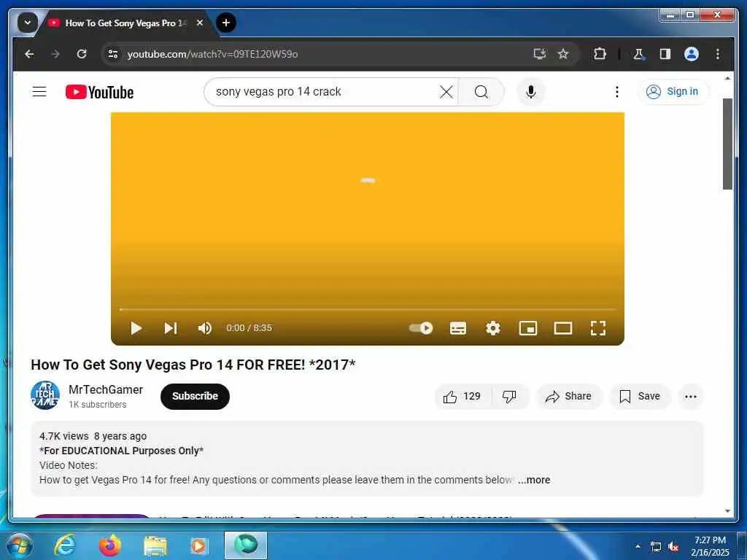This screenshot has height=560, width=747.
Task: View site information icon
Action: tap(113, 54)
